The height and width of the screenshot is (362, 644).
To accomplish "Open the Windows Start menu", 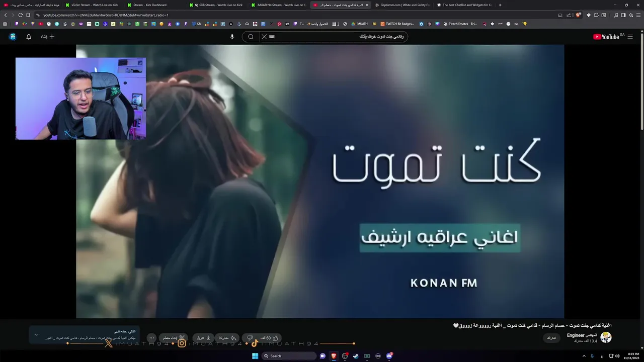I will pyautogui.click(x=255, y=356).
